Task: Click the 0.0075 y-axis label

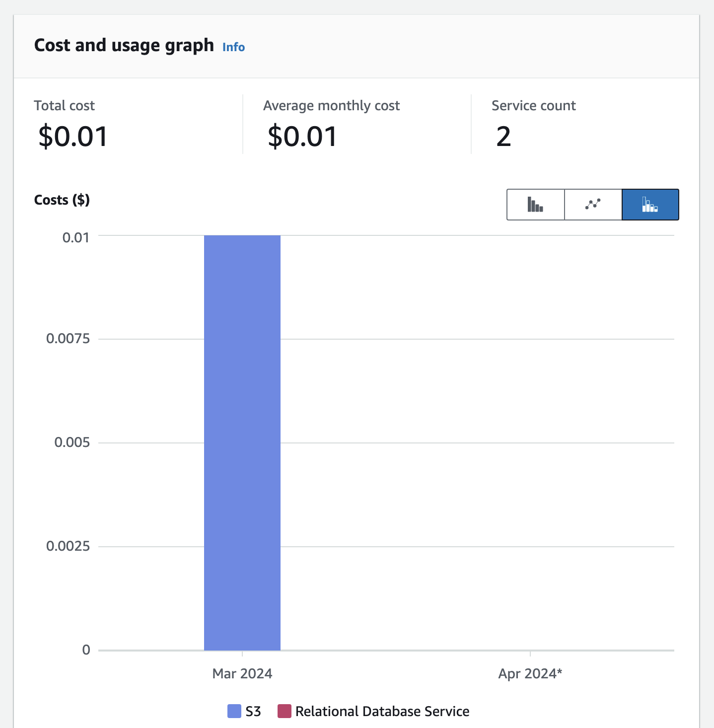Action: [x=68, y=339]
